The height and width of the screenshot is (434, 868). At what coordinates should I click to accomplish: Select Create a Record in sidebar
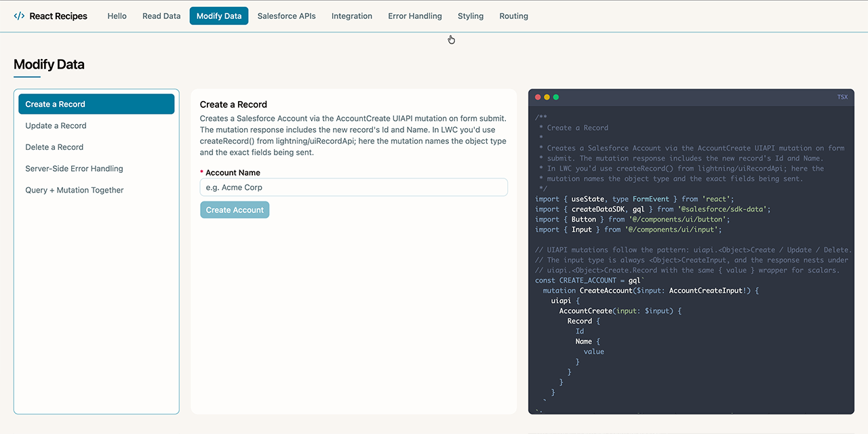click(x=96, y=104)
